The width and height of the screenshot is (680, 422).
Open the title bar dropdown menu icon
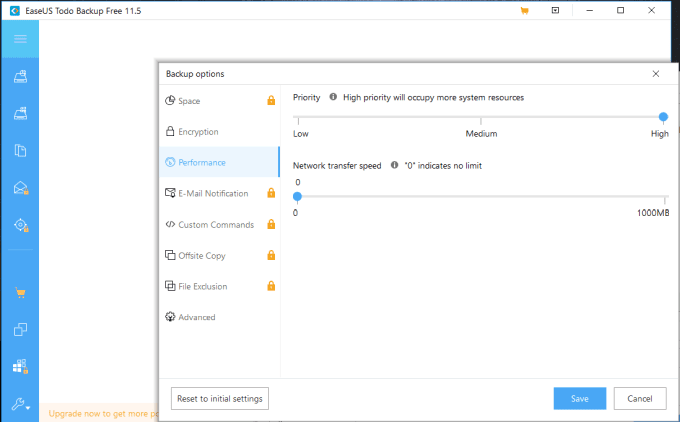pyautogui.click(x=555, y=11)
